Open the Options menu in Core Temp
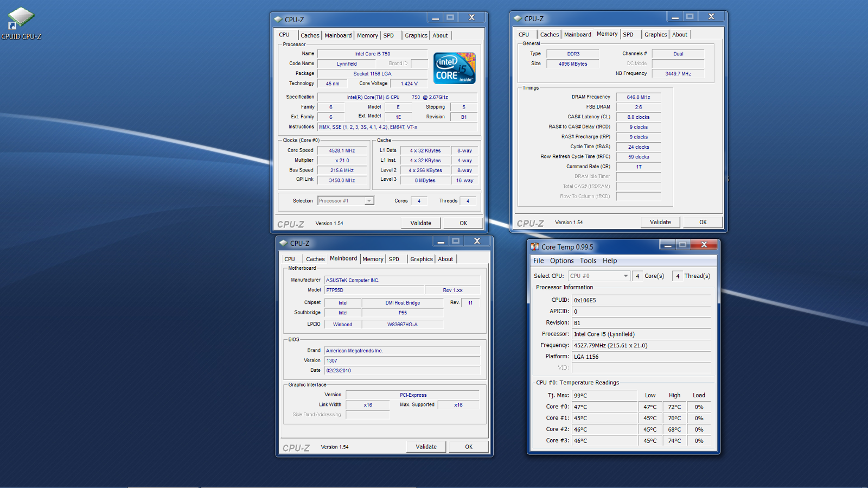 pos(562,261)
